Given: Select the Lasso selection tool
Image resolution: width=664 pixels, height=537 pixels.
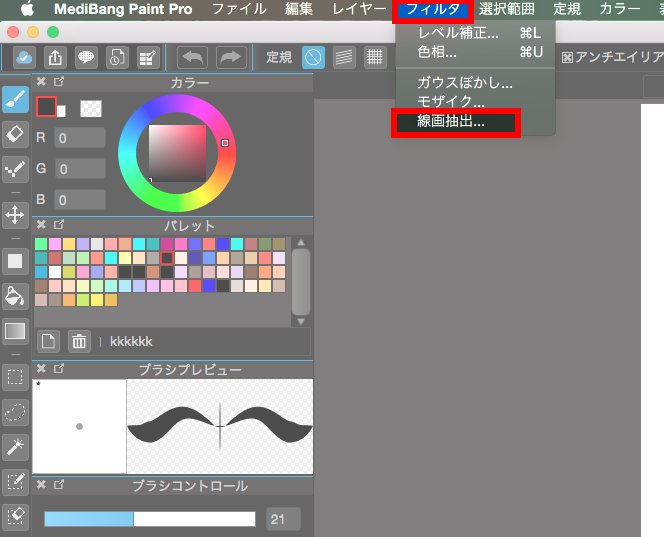Looking at the screenshot, I should click(15, 412).
